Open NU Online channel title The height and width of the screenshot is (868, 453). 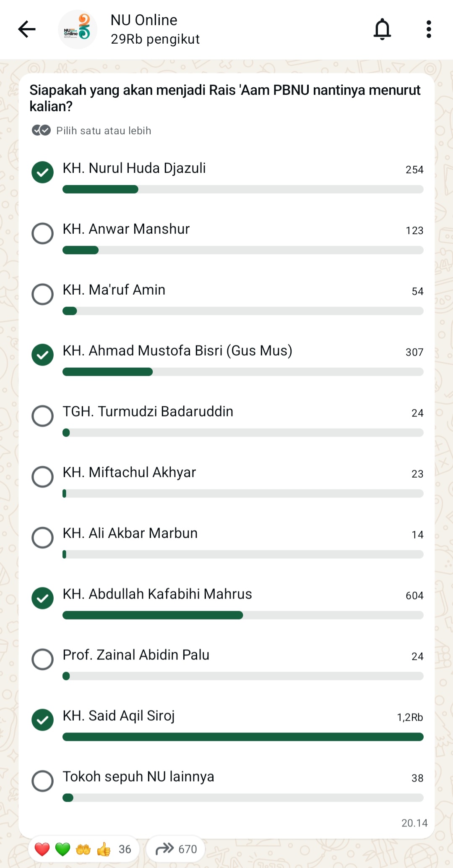tap(144, 20)
